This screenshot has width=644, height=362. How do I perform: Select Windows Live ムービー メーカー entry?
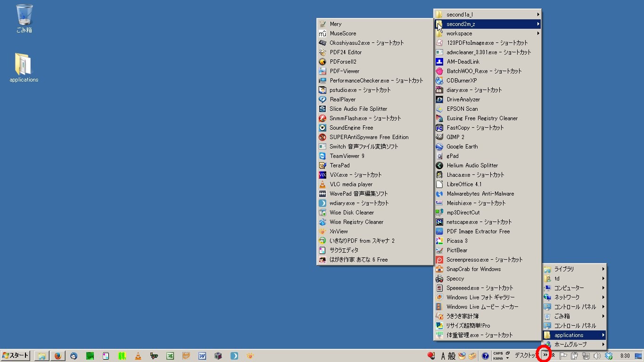pos(487,307)
